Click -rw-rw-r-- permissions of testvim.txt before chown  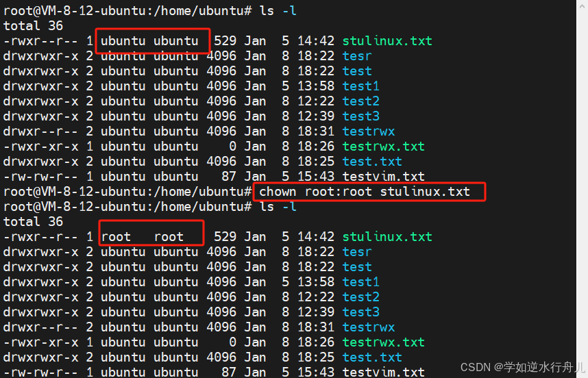[40, 177]
